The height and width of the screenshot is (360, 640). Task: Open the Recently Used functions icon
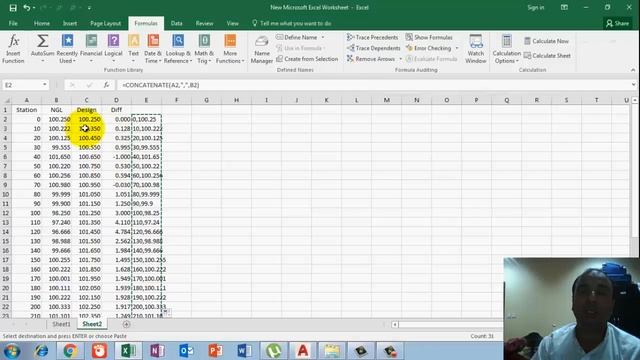pos(67,41)
